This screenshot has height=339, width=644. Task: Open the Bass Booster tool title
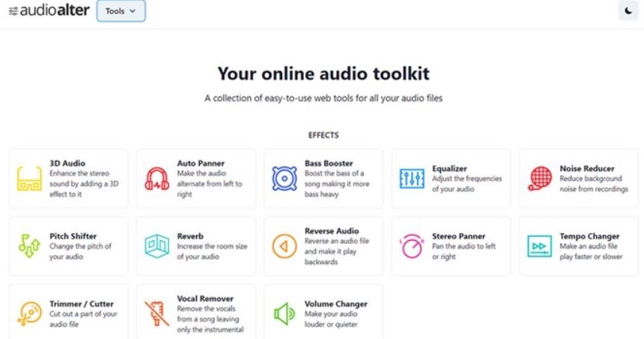click(329, 163)
